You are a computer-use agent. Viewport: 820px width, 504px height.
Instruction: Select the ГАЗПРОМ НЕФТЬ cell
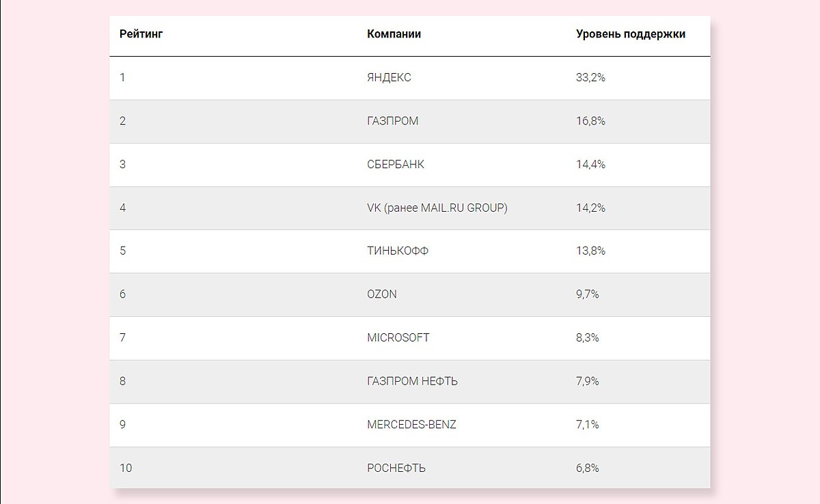pyautogui.click(x=412, y=381)
